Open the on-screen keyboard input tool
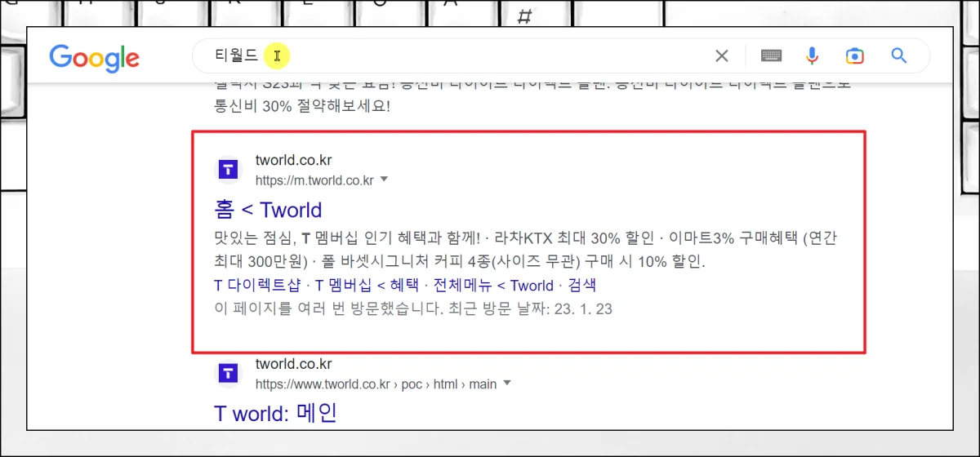Image resolution: width=980 pixels, height=457 pixels. (771, 55)
